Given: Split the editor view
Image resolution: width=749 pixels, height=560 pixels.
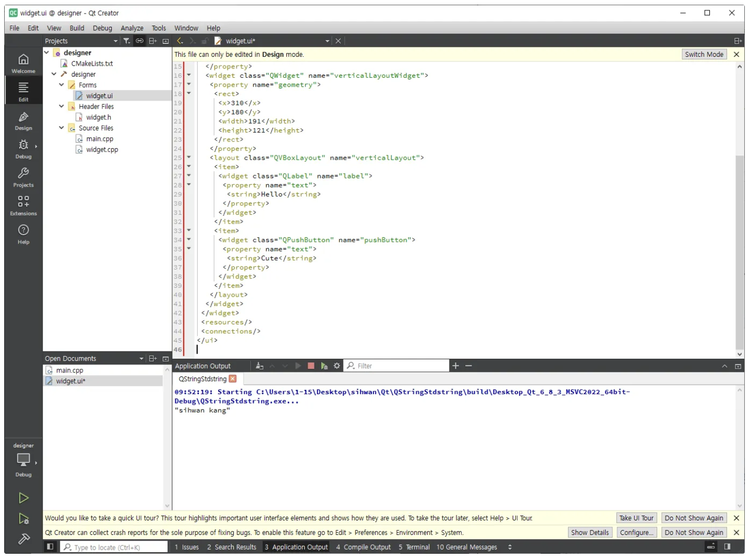Looking at the screenshot, I should point(738,41).
